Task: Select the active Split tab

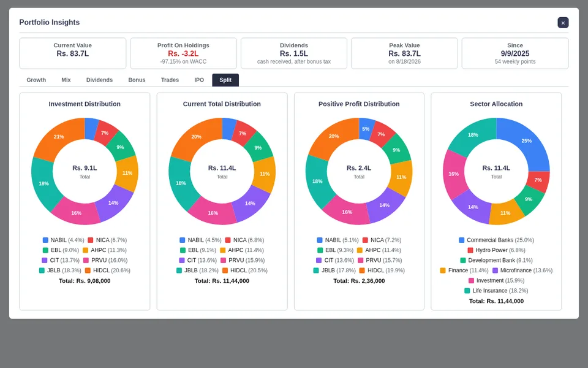Action: (225, 80)
